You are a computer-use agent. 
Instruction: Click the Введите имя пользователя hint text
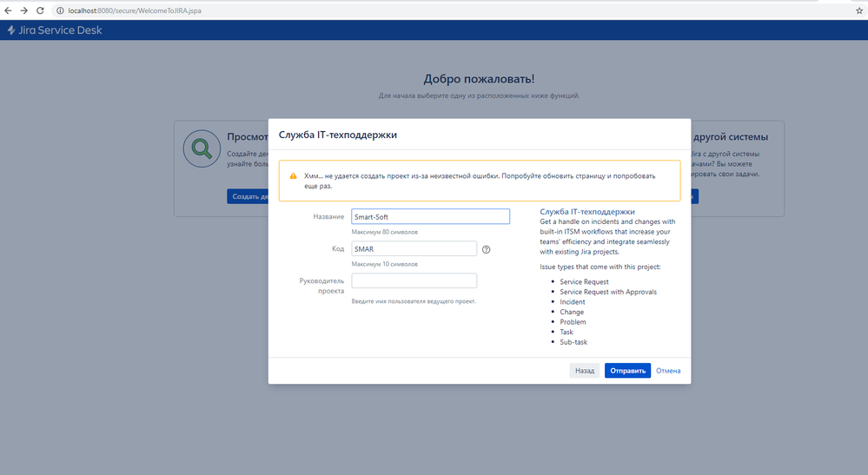[x=414, y=301]
